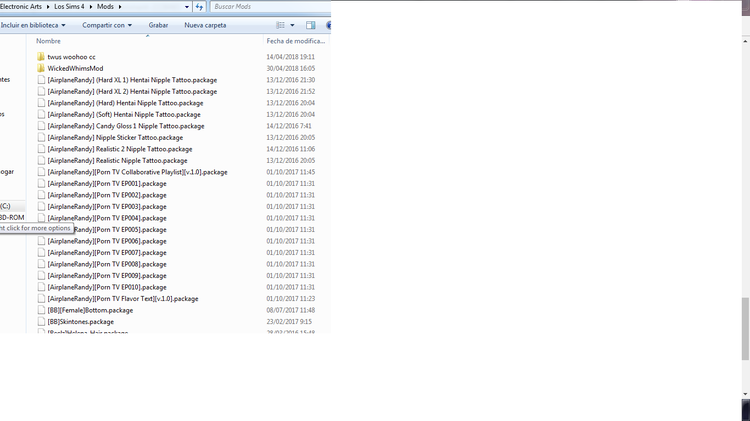The width and height of the screenshot is (750, 421).
Task: Select the [BB][Female]Bottom.package file icon
Action: pos(41,310)
